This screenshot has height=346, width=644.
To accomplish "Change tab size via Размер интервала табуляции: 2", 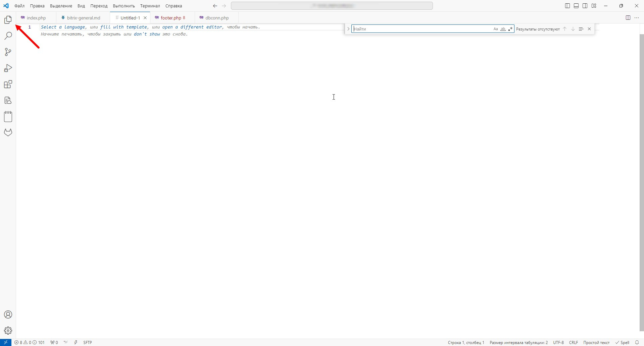I will point(518,342).
